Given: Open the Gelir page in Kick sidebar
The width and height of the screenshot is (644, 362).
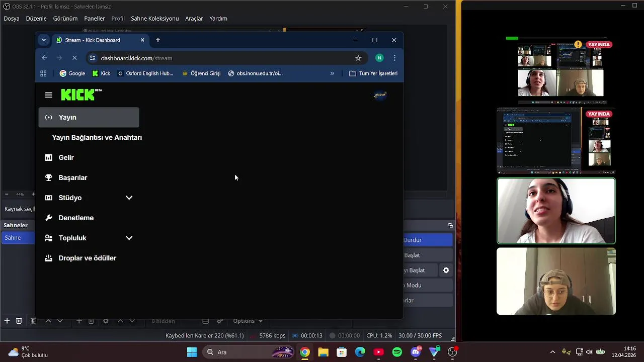Looking at the screenshot, I should point(66,157).
